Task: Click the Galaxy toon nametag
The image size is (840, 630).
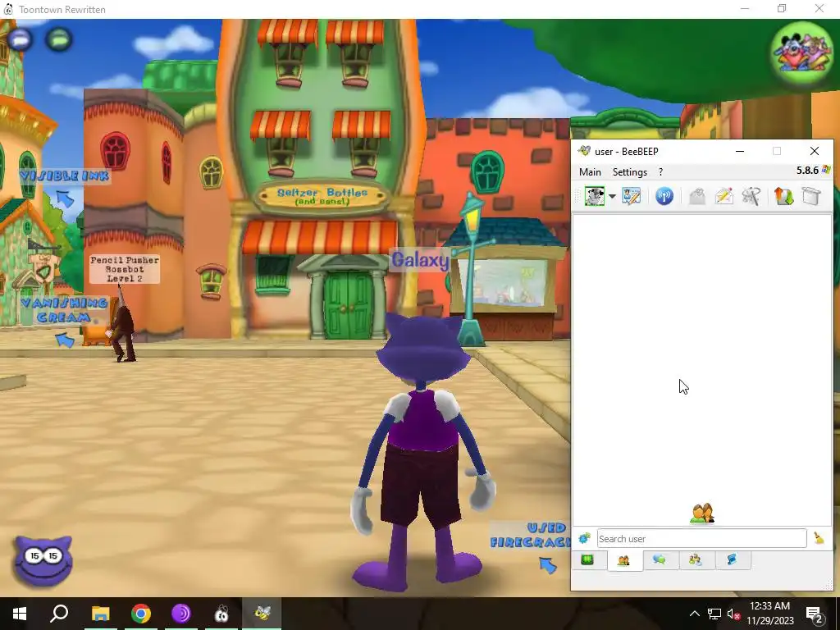Action: [420, 260]
